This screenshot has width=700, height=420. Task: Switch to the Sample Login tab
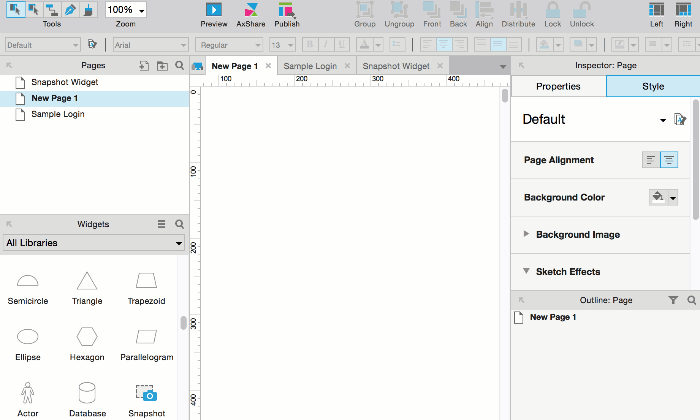[310, 66]
